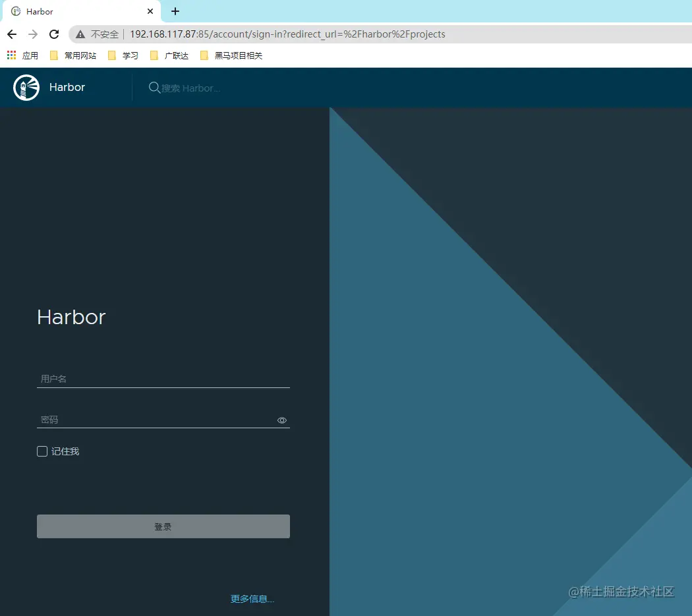Click the Harbor lighthouse logo icon
The width and height of the screenshot is (692, 616).
coord(26,88)
